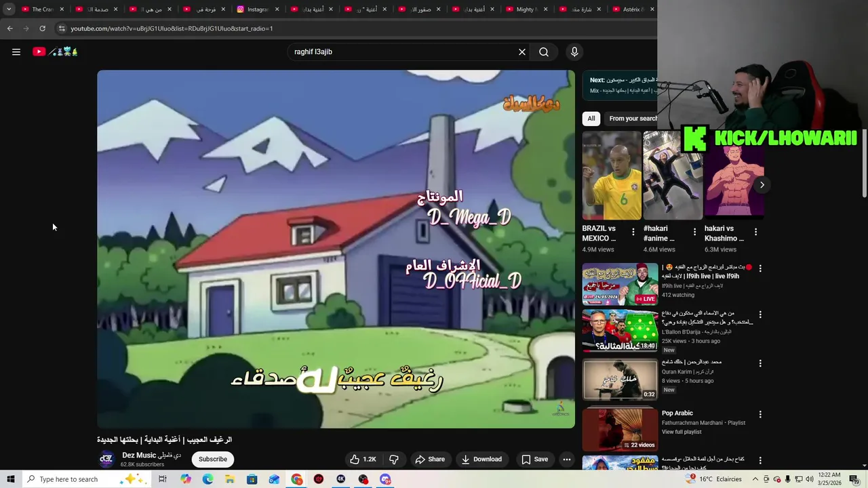Clear the search box text

(x=522, y=52)
